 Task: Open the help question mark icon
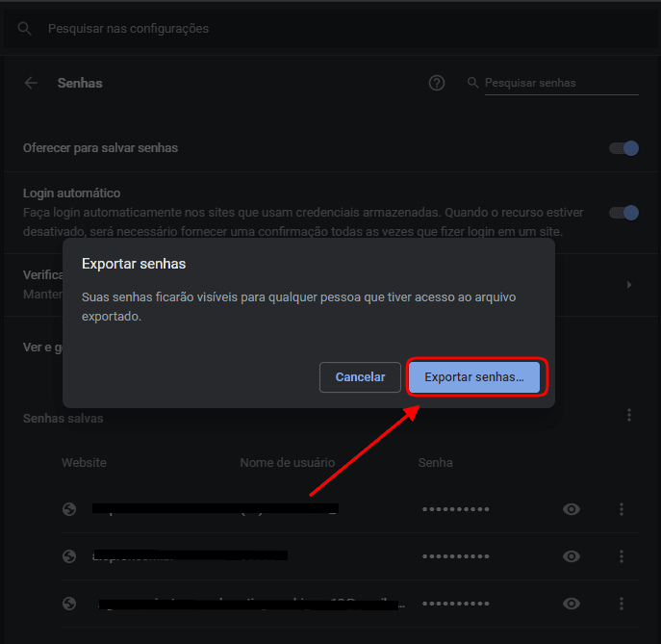[x=437, y=83]
